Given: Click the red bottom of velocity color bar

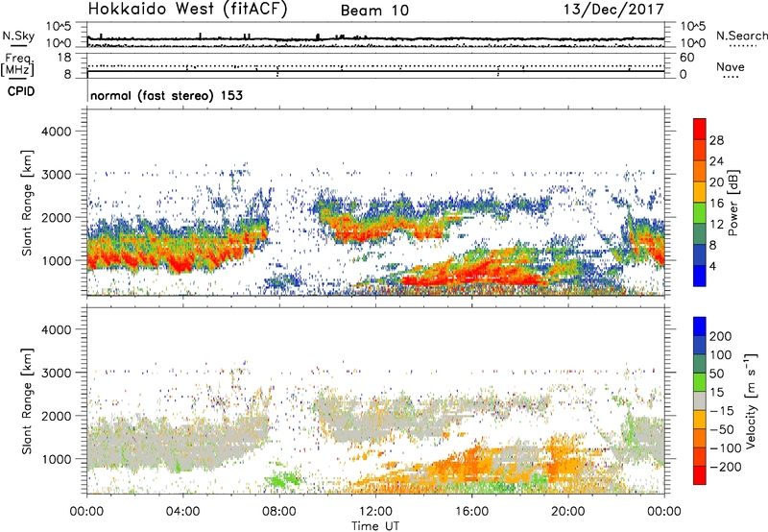Looking at the screenshot, I should [700, 475].
